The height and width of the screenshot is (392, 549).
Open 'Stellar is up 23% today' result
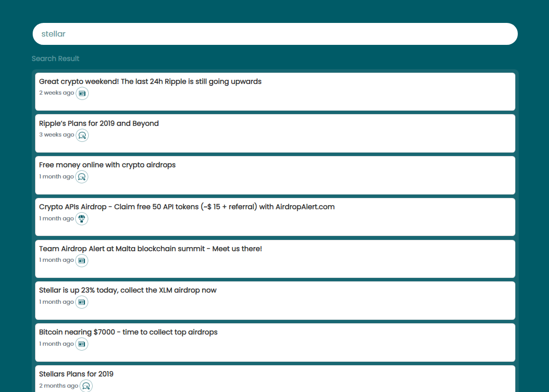[128, 290]
